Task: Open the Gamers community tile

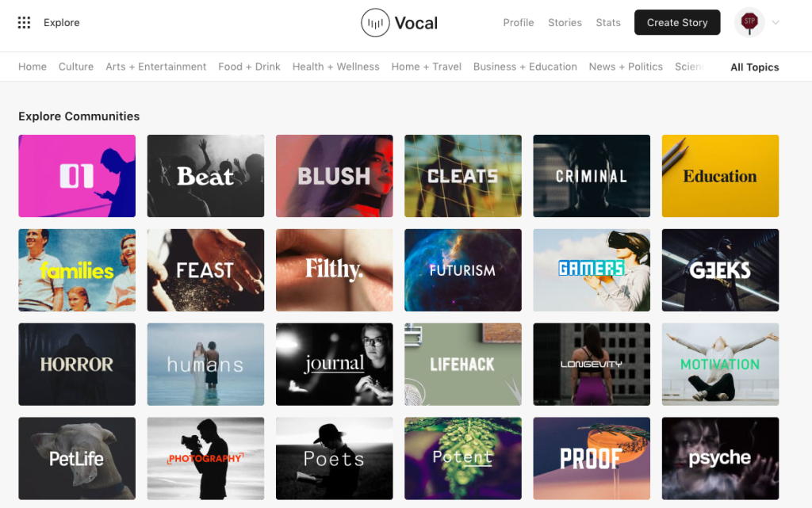Action: (x=592, y=270)
